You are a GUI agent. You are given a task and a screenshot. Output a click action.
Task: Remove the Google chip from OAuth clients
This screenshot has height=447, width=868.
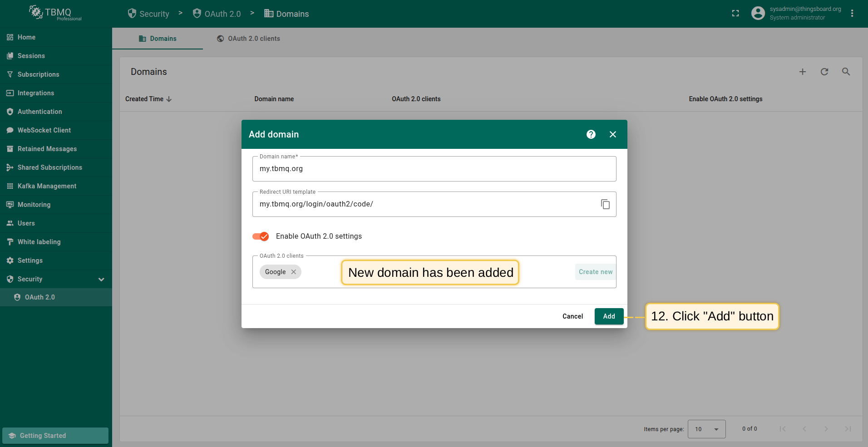coord(294,272)
